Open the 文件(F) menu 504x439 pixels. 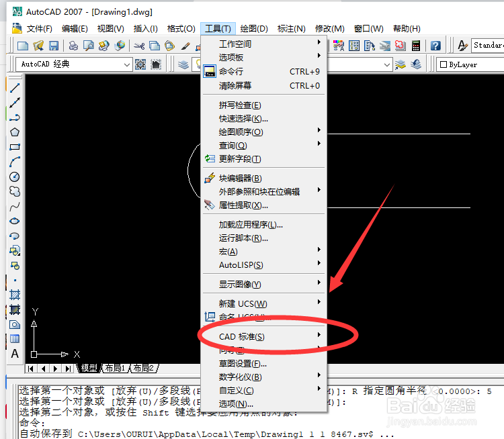pos(39,29)
